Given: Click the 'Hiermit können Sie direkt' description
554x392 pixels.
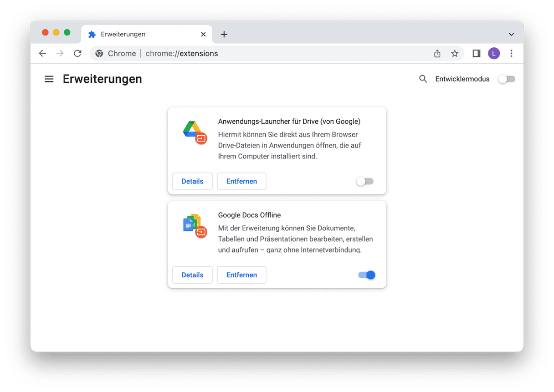Looking at the screenshot, I should click(x=290, y=145).
